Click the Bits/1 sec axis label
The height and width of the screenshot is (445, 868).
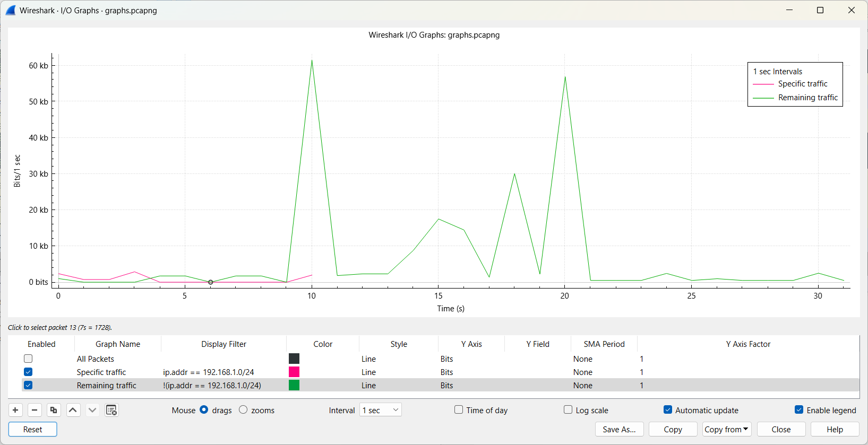point(17,171)
